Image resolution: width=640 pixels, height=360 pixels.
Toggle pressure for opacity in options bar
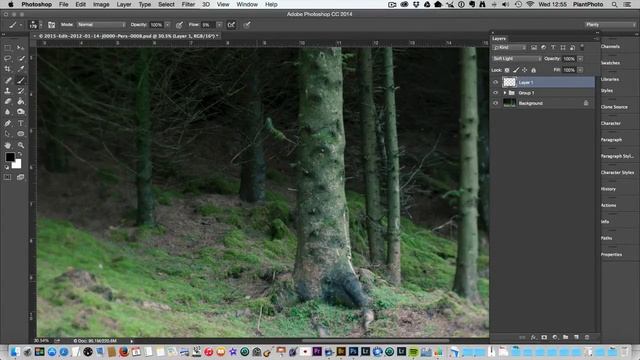(179, 25)
